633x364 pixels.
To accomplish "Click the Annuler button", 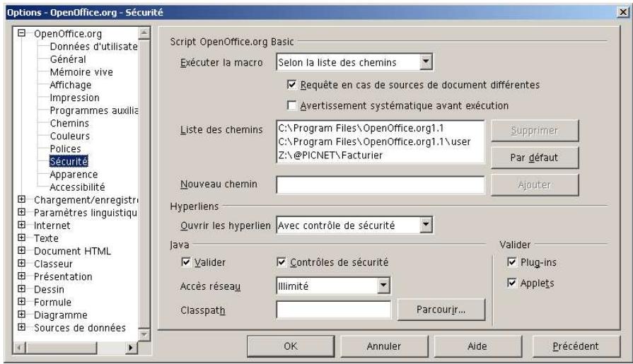I will coord(384,346).
